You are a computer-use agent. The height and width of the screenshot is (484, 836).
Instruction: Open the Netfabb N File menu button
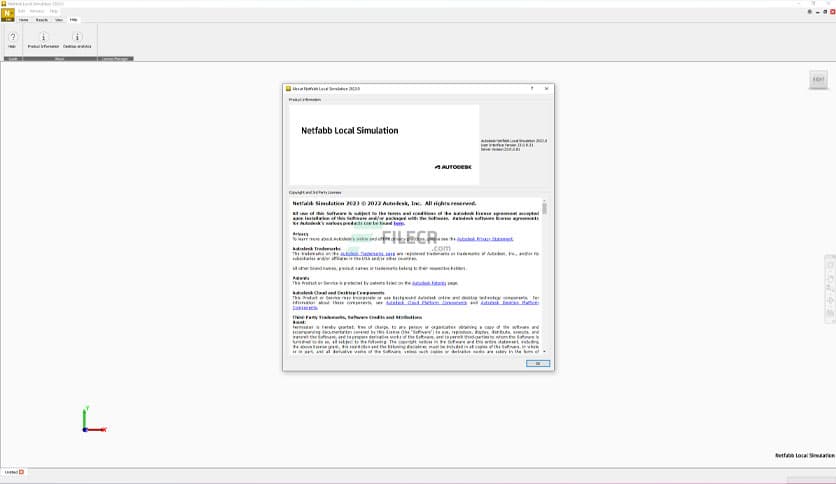7,15
